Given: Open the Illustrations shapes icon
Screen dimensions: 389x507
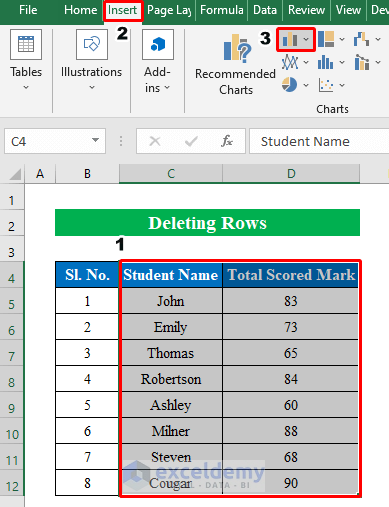Looking at the screenshot, I should click(92, 45).
